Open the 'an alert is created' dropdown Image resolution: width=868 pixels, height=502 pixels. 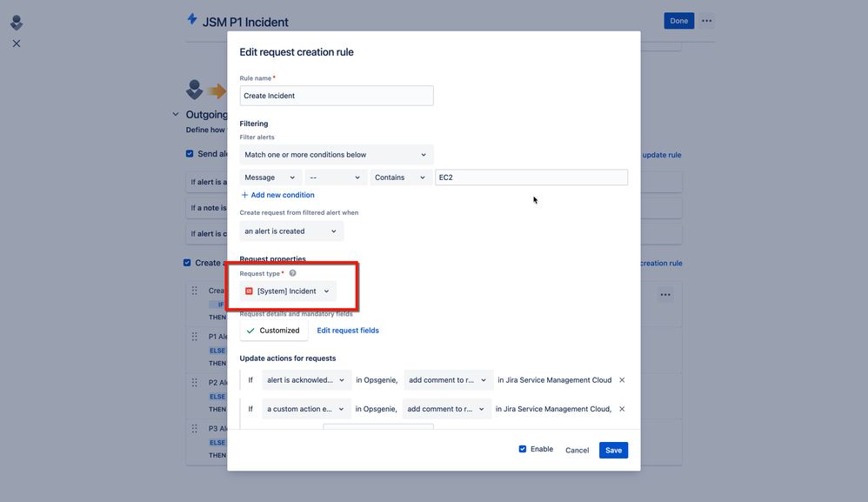tap(291, 231)
